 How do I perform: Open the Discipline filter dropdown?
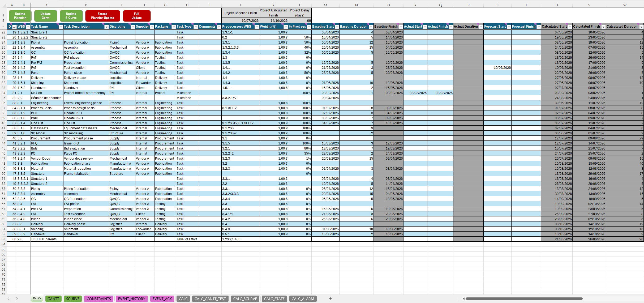click(133, 27)
